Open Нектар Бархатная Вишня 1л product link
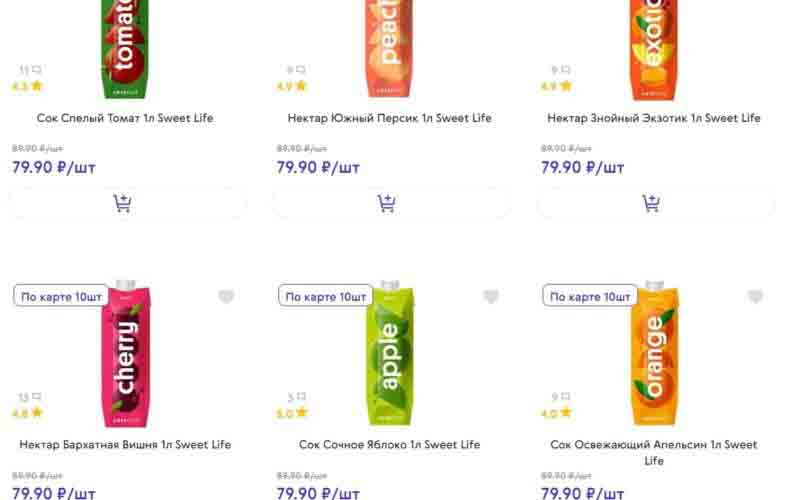 (x=125, y=444)
